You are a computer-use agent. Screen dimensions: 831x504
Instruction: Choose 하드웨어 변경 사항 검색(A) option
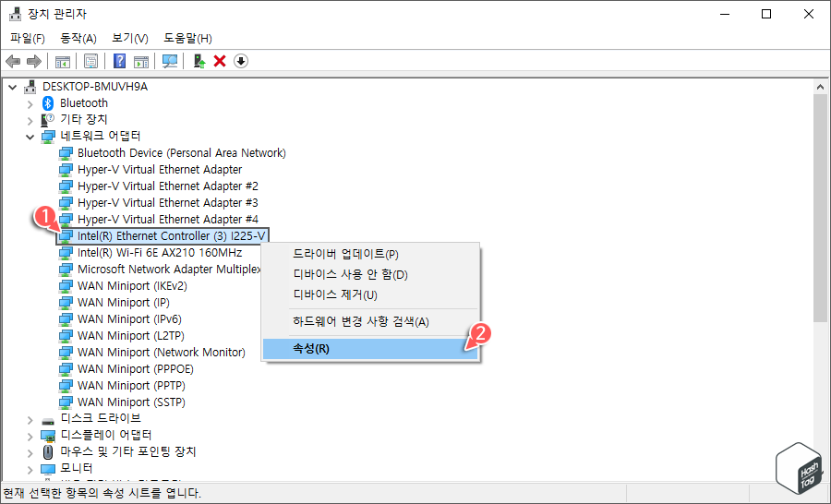coord(371,321)
